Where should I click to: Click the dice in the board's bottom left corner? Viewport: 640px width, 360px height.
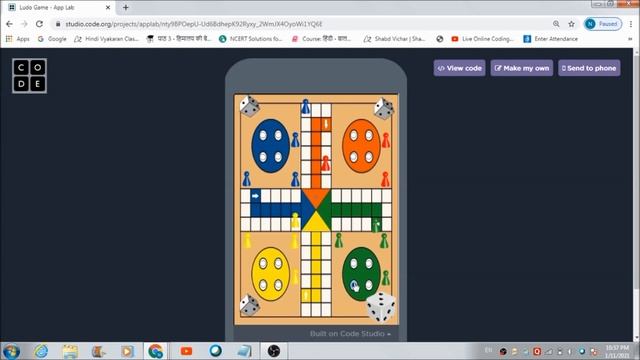(249, 305)
